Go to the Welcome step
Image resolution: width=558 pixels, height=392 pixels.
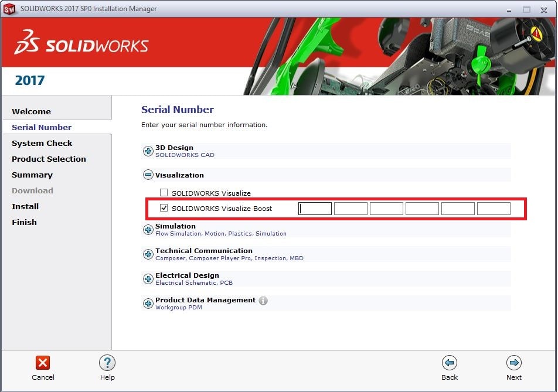pos(31,111)
